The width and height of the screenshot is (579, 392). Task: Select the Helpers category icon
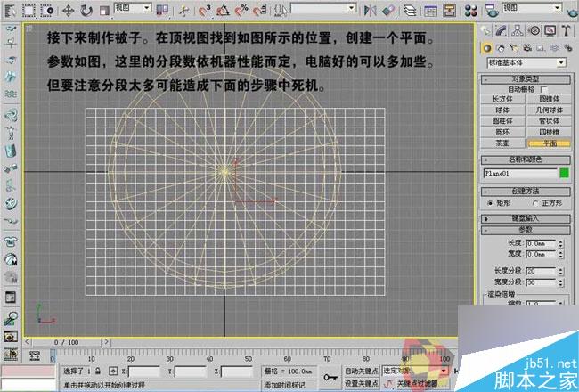(541, 48)
